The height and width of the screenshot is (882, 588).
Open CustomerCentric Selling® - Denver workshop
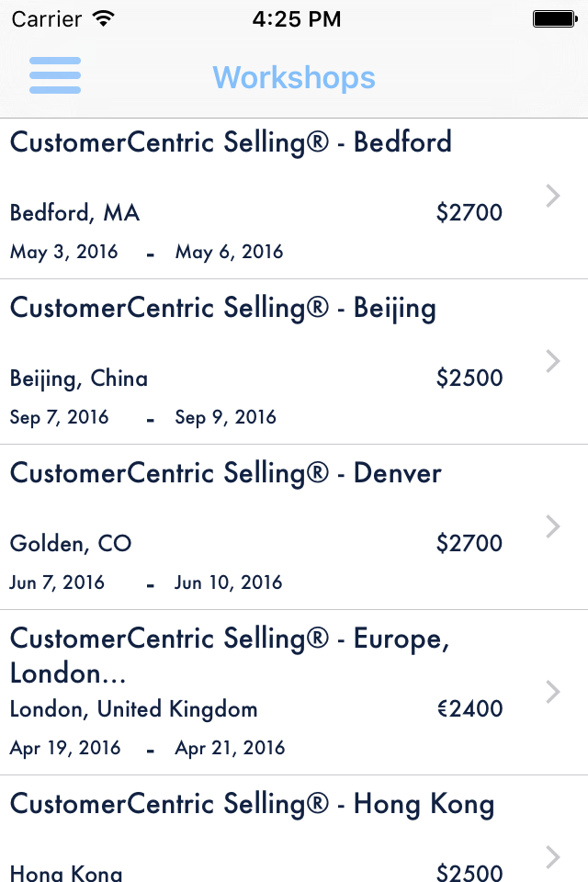tap(225, 473)
